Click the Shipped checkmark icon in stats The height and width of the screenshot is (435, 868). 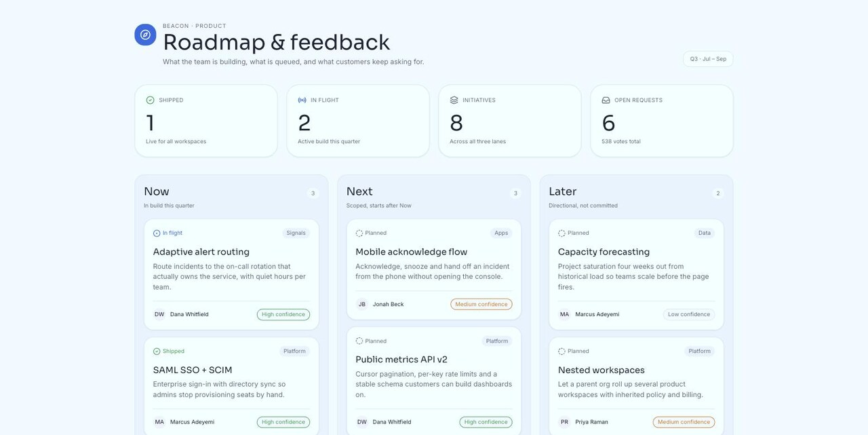point(150,100)
